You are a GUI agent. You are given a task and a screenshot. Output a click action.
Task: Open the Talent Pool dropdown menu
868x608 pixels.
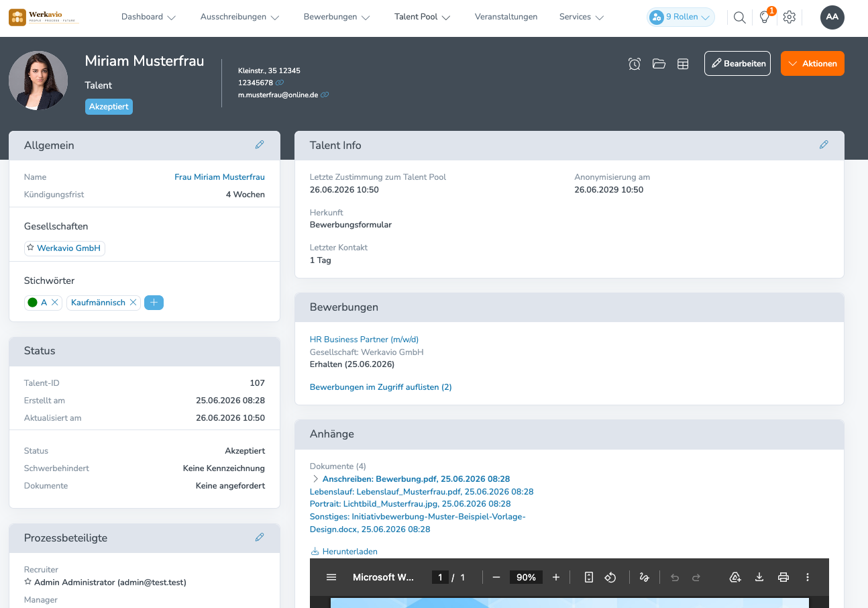pos(422,17)
